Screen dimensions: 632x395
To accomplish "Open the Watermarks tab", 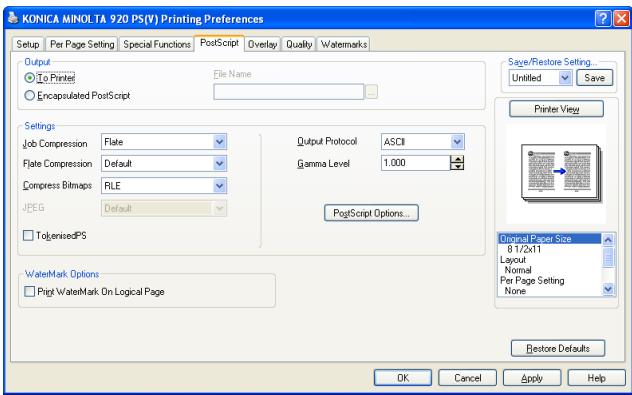I will [344, 44].
